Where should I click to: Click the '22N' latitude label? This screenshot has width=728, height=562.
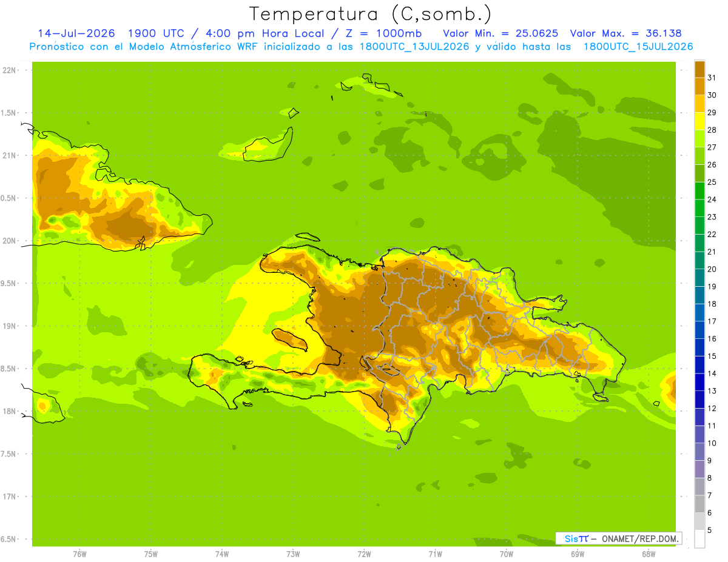[x=10, y=70]
